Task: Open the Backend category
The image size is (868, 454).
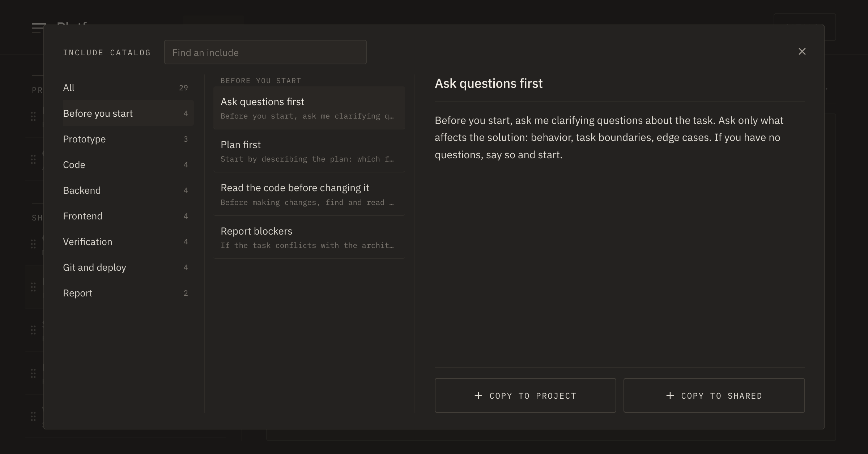Action: 128,190
